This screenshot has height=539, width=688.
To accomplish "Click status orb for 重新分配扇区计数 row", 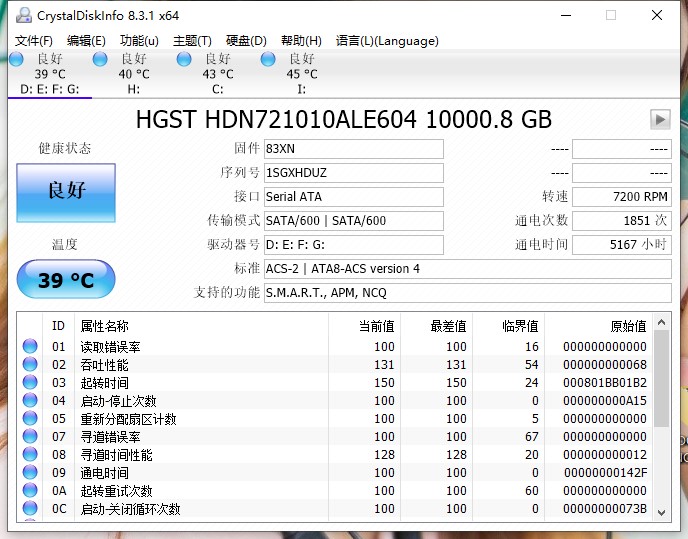I will coord(30,419).
